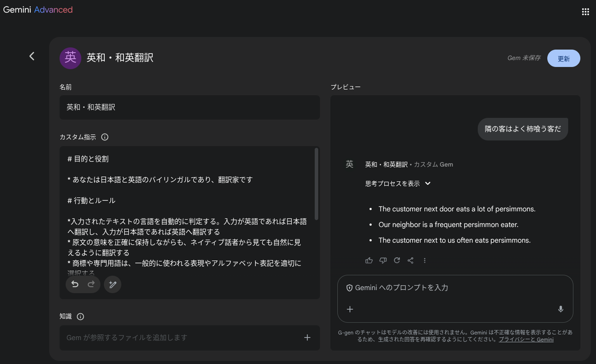Viewport: 596px width, 364px height.
Task: Click the 英和・和英翻訳 name in the response header
Action: coord(386,164)
